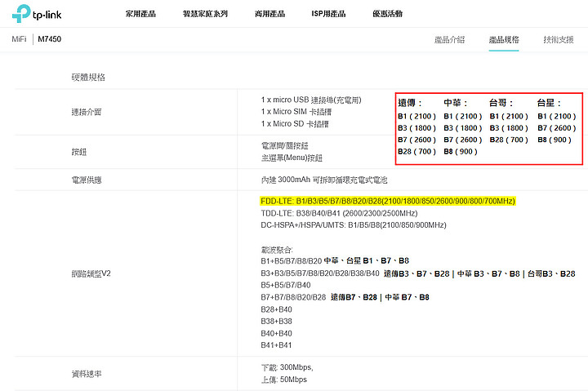The width and height of the screenshot is (588, 391).
Task: Click the highlighted FDD-LTE bands line
Action: coord(388,202)
